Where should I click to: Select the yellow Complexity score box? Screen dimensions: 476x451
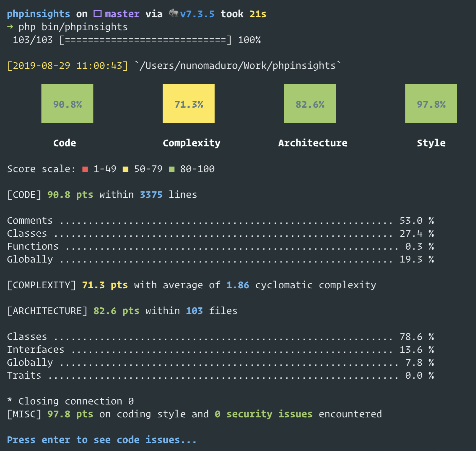[188, 103]
